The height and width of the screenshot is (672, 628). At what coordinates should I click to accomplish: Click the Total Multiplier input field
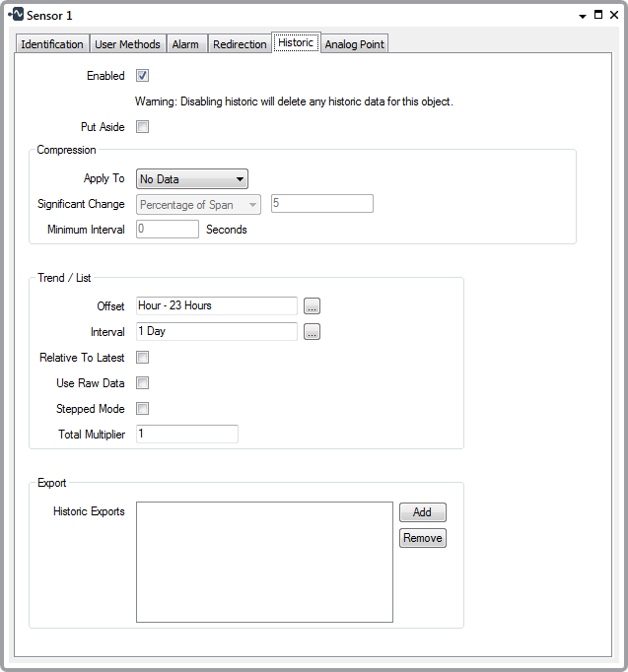point(187,435)
